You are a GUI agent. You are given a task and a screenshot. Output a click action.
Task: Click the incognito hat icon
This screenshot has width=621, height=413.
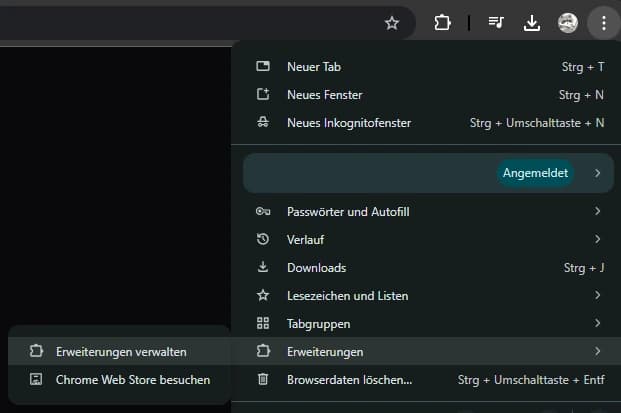pyautogui.click(x=263, y=122)
